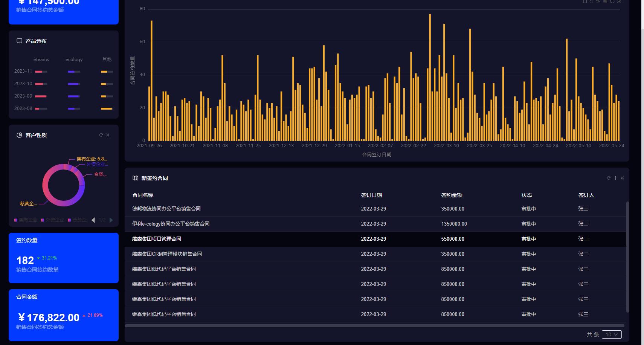Click the 签约金额 column header
This screenshot has height=345, width=644.
pos(452,195)
